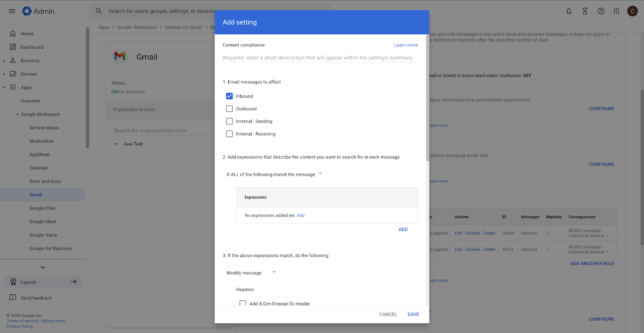Image resolution: width=644 pixels, height=333 pixels.
Task: Open Groups for Business in the sidebar
Action: pos(50,248)
